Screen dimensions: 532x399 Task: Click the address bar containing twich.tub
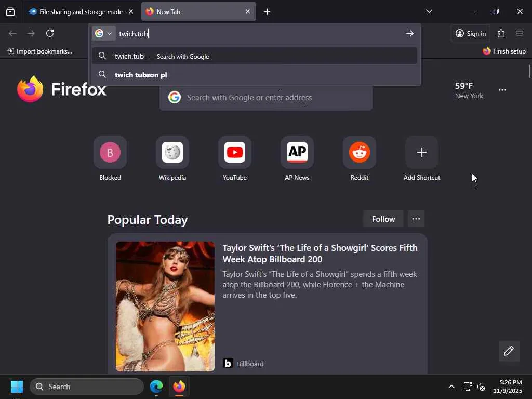point(259,34)
